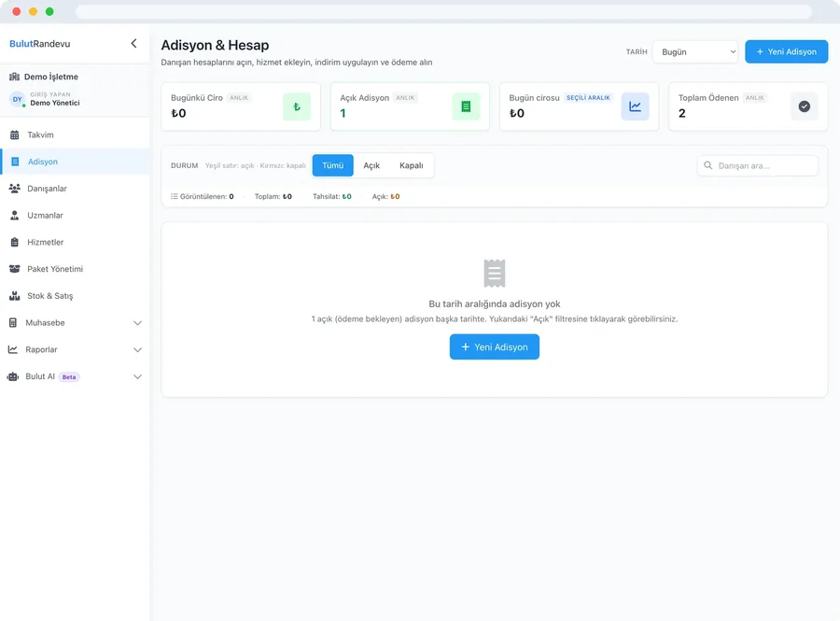Click the Paket Yönetimi box icon

14,269
